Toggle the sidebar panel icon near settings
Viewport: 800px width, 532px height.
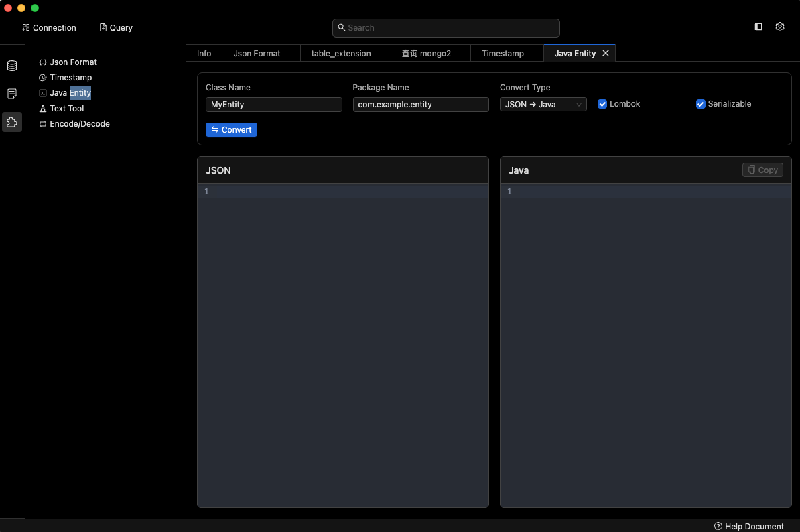[x=758, y=27]
